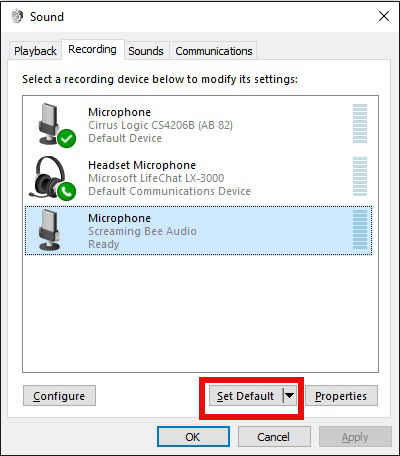The height and width of the screenshot is (456, 400).
Task: Select 'Microsoft LifeChat LX-3000' text
Action: pos(156,178)
